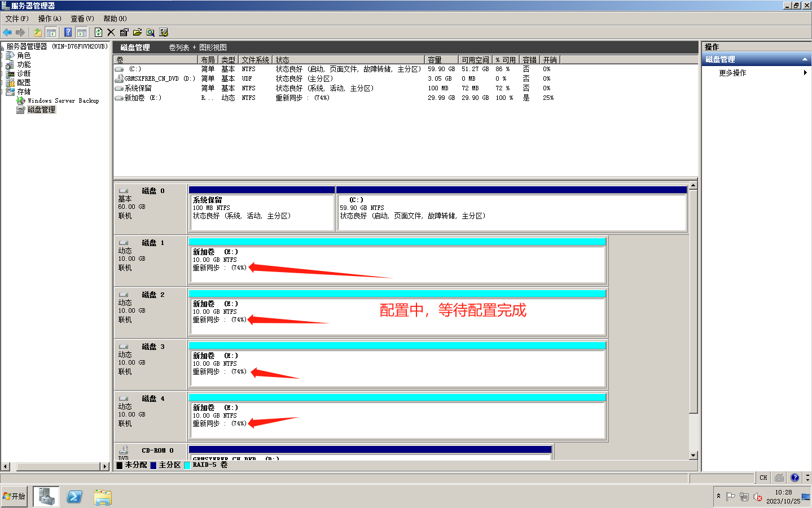Click graphical view scrollbar down arrow

click(x=693, y=456)
